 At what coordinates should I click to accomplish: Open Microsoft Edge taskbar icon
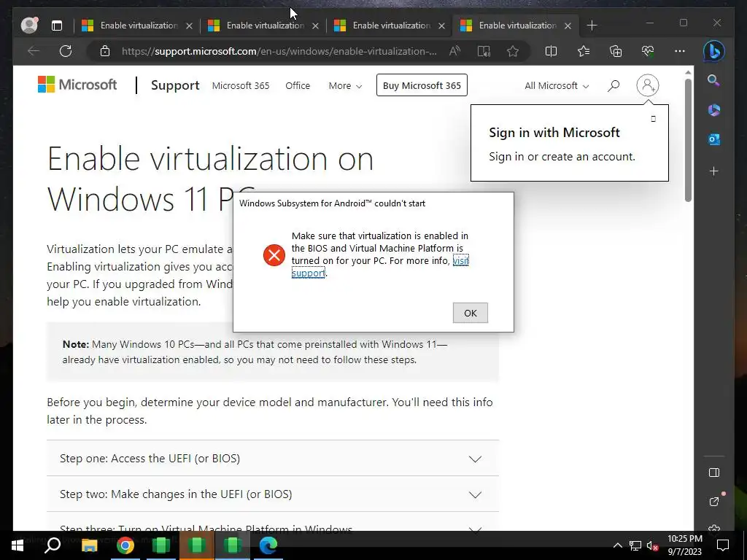(x=268, y=545)
